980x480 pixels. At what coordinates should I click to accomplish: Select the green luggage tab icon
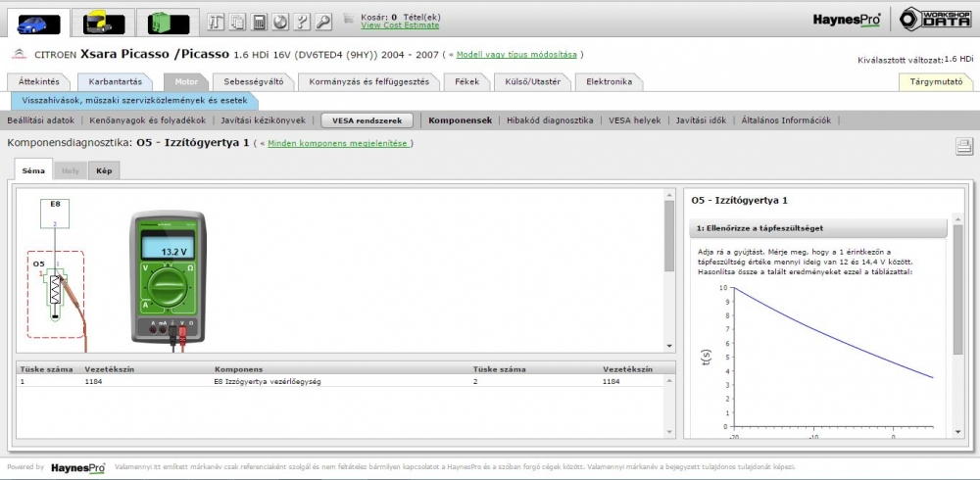coord(169,24)
